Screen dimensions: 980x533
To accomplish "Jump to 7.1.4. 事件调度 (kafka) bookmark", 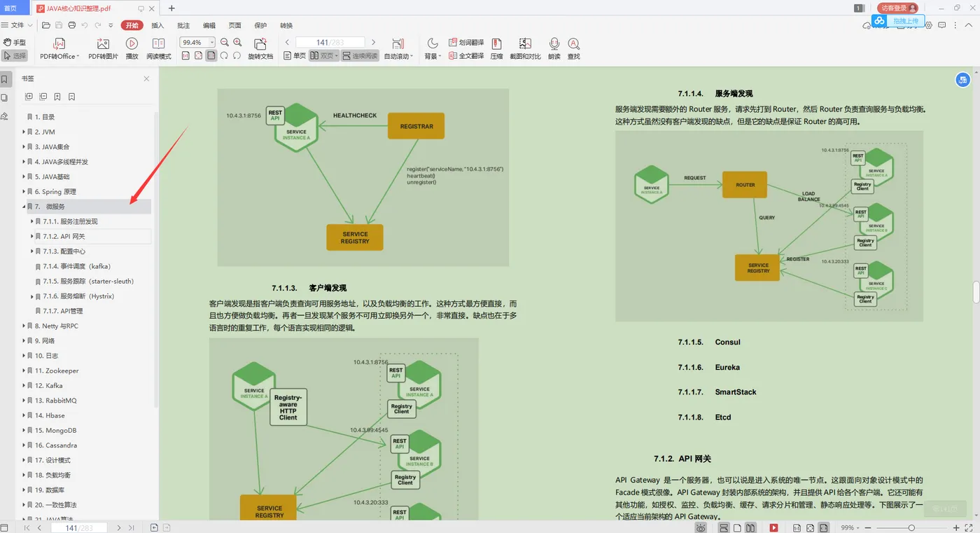I will pos(77,266).
